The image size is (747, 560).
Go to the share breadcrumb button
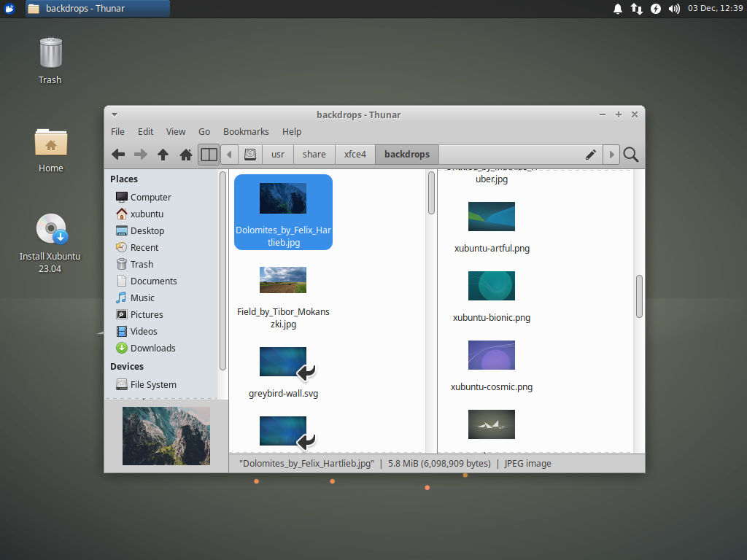click(x=314, y=154)
